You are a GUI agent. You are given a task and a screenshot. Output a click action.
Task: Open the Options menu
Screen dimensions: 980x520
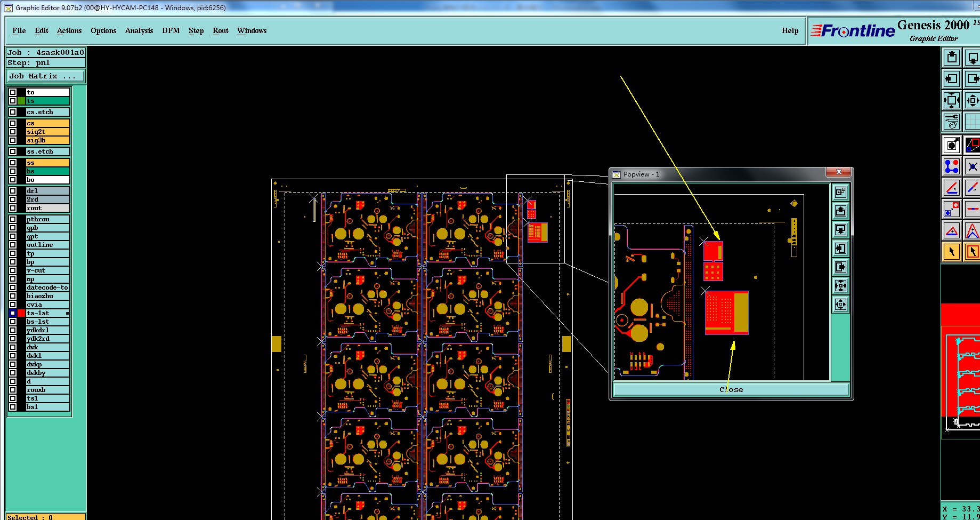pyautogui.click(x=103, y=30)
